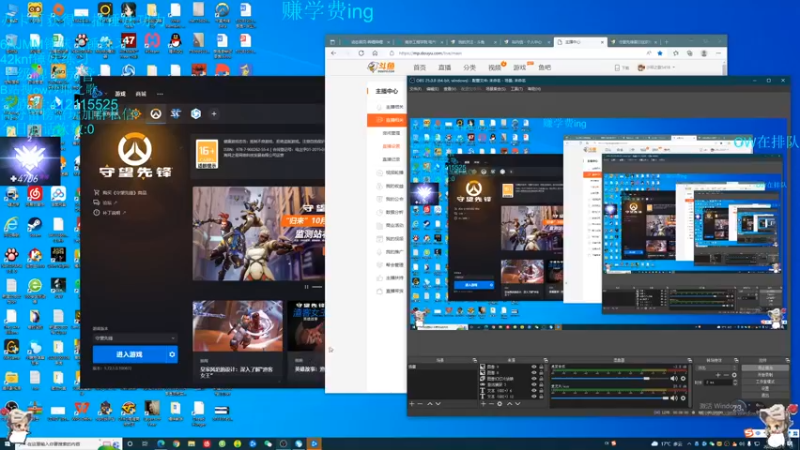Add a game with plus icon in Battle.net
This screenshot has height=450, width=800.
click(214, 114)
